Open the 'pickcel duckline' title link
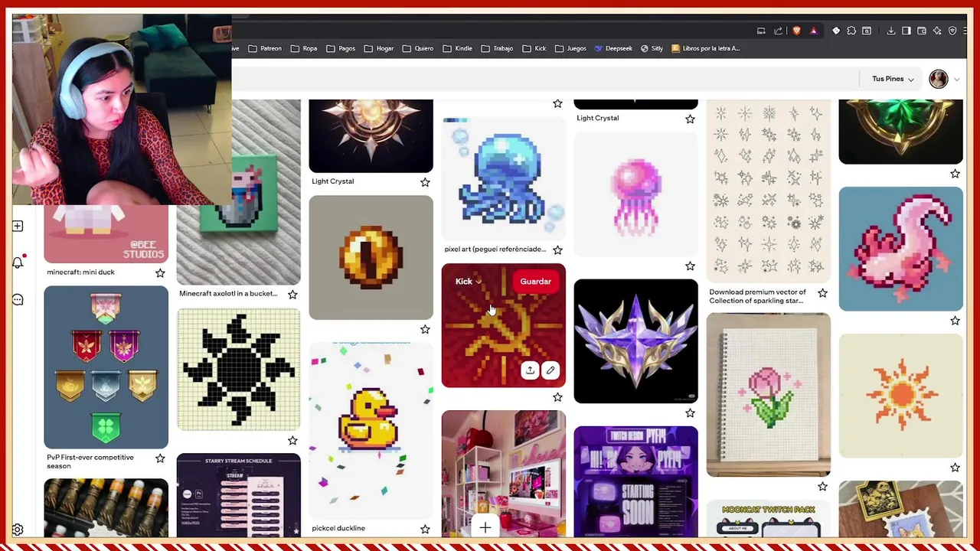980x551 pixels. [x=338, y=528]
